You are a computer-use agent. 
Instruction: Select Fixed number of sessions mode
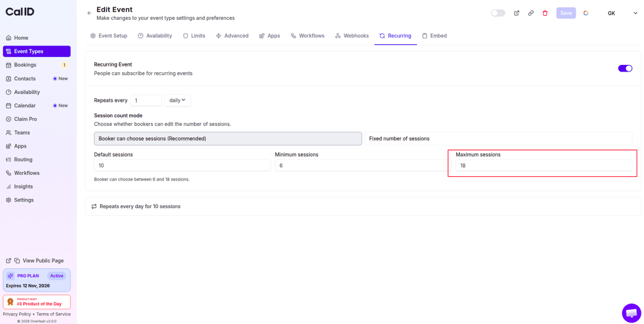(x=498, y=139)
